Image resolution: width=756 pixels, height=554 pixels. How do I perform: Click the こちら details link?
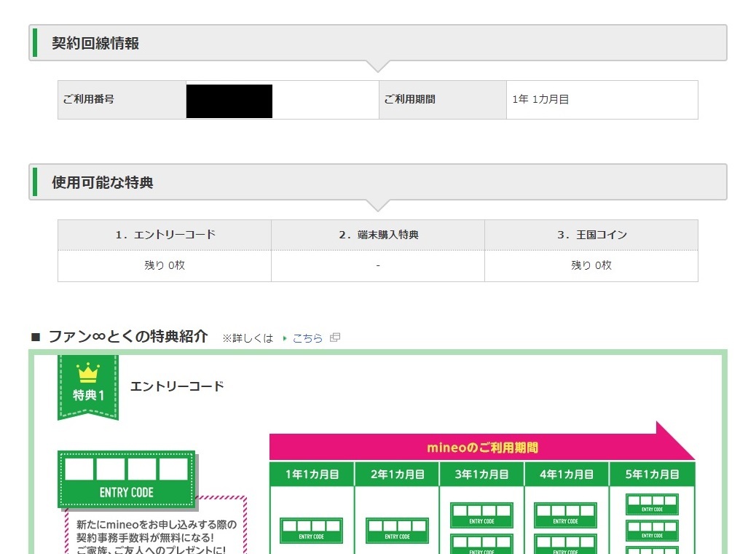[307, 338]
